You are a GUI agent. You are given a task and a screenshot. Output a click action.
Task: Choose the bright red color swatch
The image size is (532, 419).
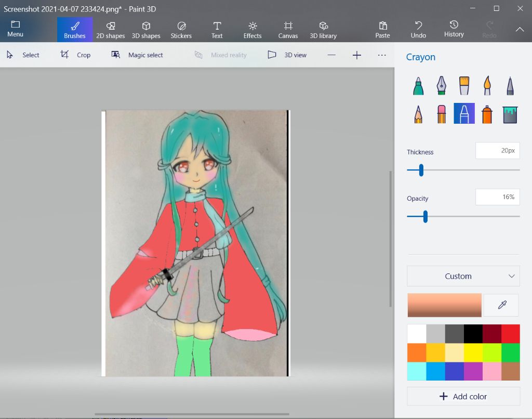point(510,334)
